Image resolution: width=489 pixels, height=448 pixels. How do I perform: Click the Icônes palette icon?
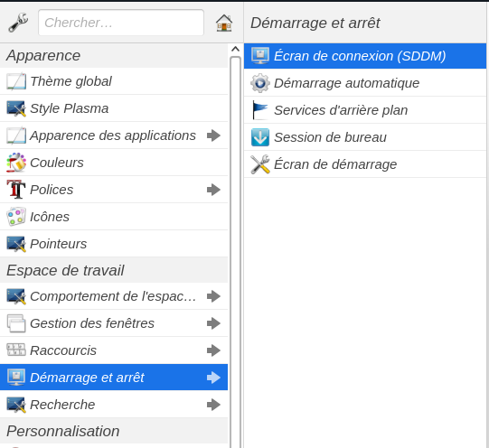point(16,217)
